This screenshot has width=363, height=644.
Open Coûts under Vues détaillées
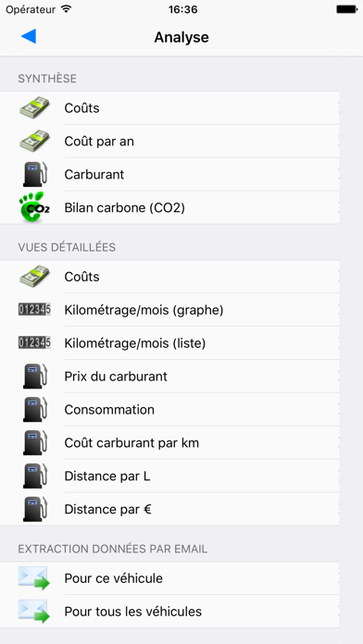169,277
